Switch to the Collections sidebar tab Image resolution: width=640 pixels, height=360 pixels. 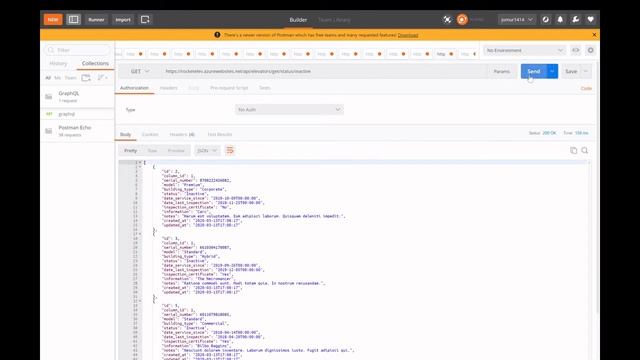(95, 64)
